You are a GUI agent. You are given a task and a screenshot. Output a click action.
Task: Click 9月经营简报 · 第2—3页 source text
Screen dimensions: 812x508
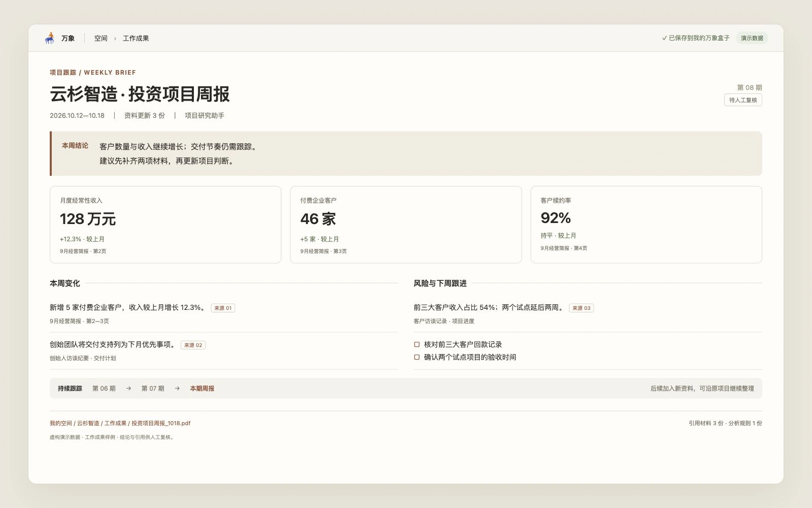79,321
